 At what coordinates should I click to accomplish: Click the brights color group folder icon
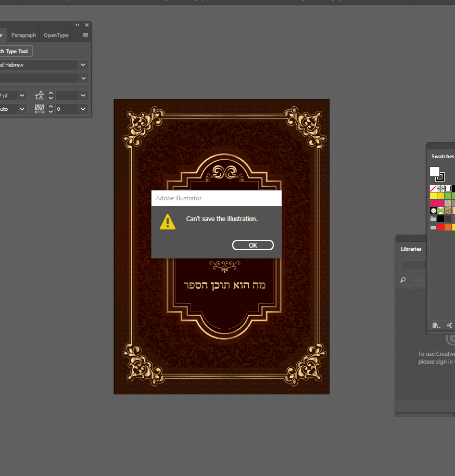[x=434, y=227]
